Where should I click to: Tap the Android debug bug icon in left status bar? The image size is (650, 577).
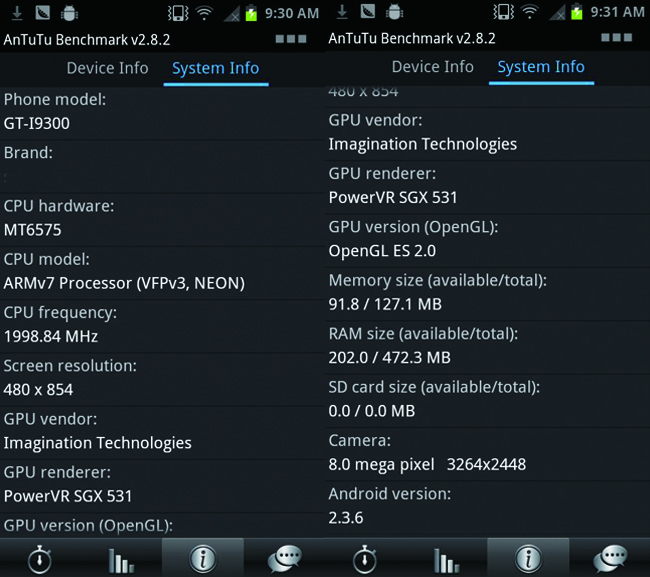[69, 13]
